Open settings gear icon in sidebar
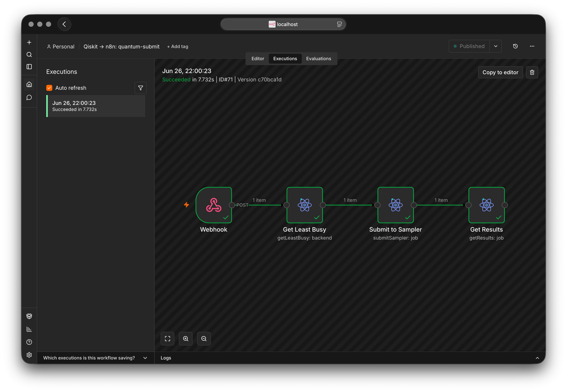 [29, 355]
